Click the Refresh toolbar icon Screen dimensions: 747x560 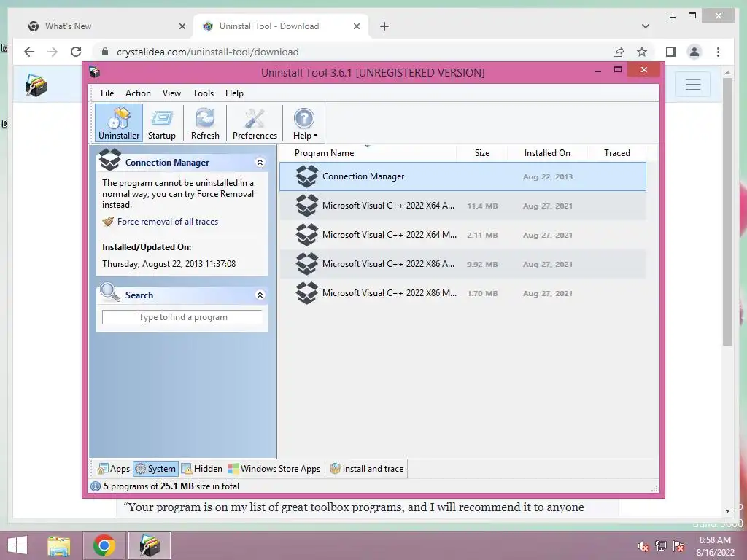tap(205, 123)
